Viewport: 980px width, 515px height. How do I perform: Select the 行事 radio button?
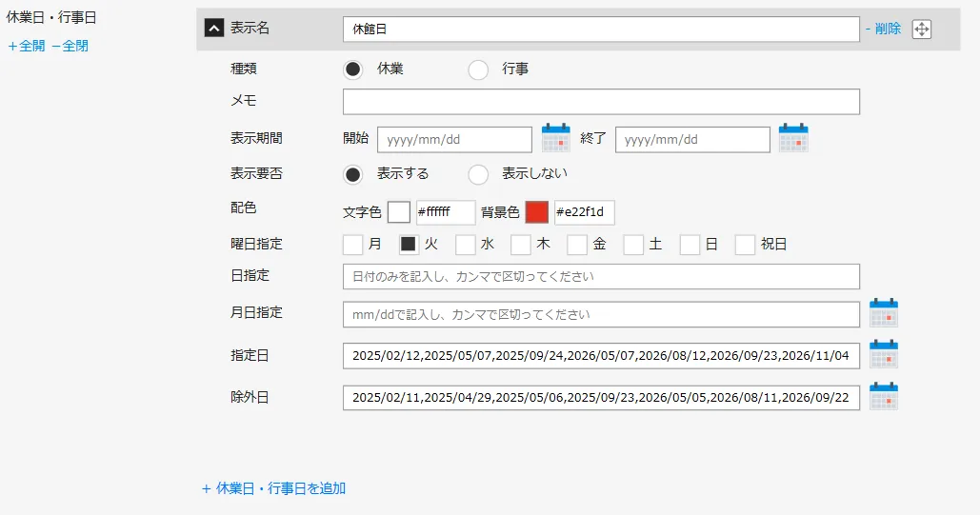point(478,69)
